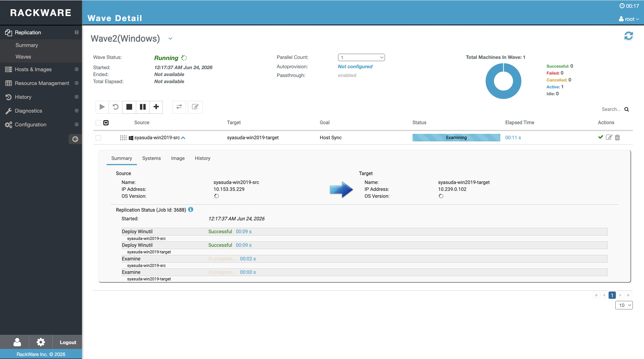
Task: Delete the syasuda-win2019-src row
Action: [x=618, y=137]
